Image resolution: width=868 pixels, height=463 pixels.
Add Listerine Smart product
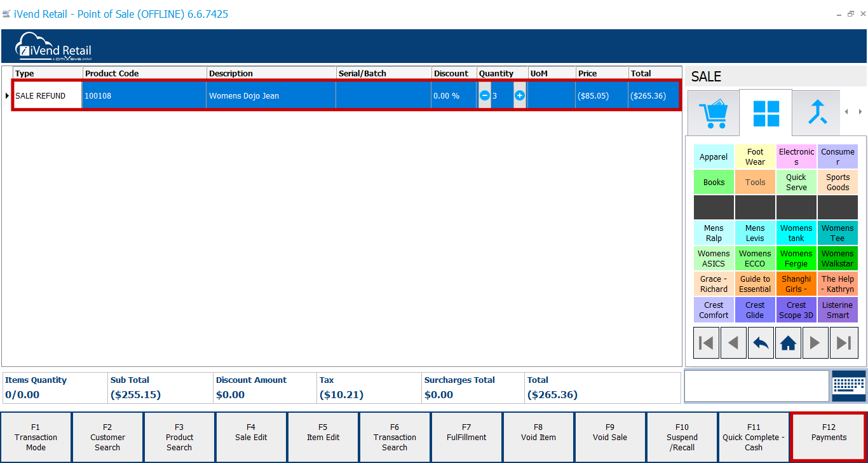click(x=837, y=310)
